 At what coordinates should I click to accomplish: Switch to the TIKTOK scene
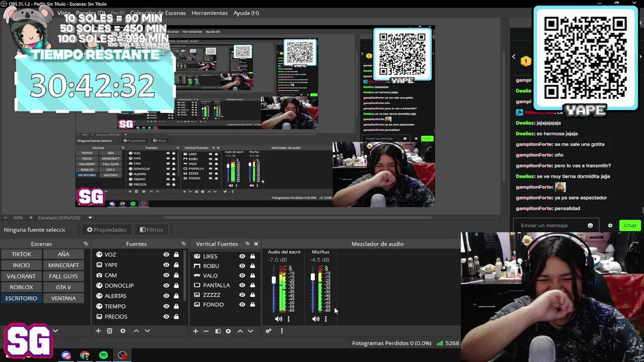pyautogui.click(x=21, y=254)
